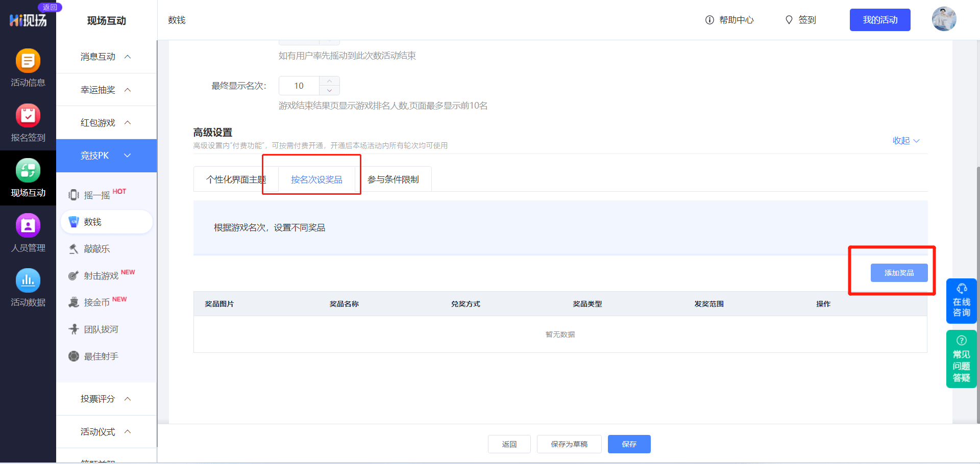The height and width of the screenshot is (464, 980).
Task: Open 常见问题答疑 help widget
Action: 961,359
